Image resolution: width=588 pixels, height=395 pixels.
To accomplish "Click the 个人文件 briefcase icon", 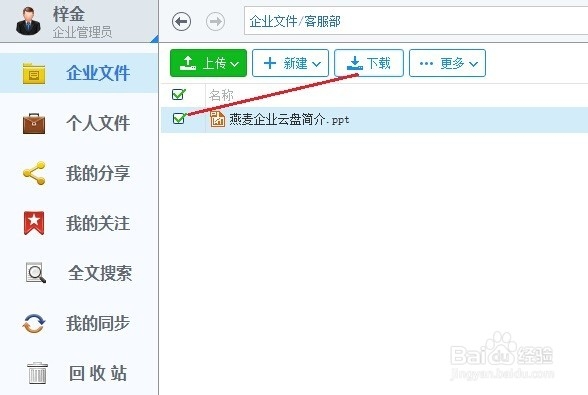I will pyautogui.click(x=34, y=123).
